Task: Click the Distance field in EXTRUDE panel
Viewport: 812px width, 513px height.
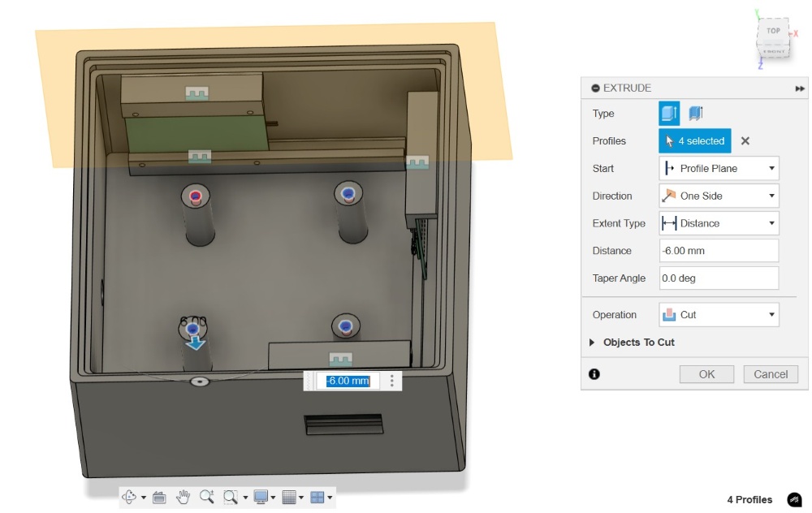Action: [719, 251]
